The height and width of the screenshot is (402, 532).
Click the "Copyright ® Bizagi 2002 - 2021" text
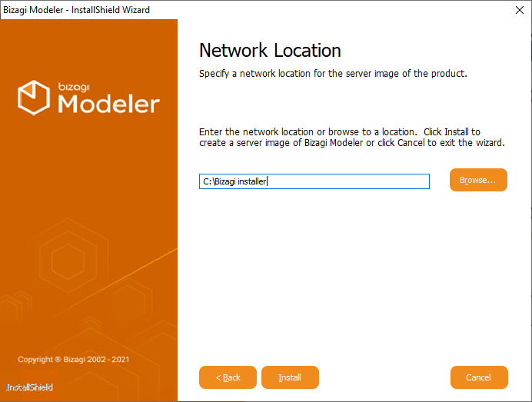(x=74, y=359)
